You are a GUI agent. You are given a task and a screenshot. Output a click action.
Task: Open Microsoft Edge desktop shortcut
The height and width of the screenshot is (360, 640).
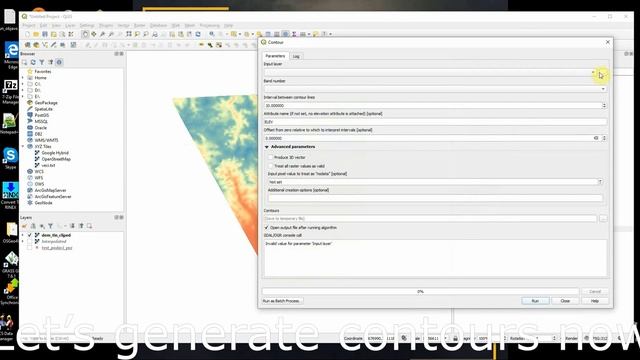(10, 55)
